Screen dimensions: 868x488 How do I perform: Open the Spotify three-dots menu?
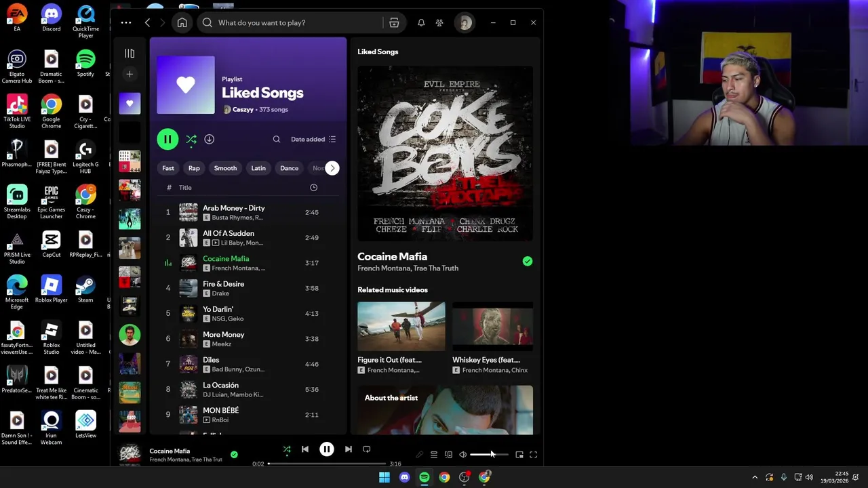click(126, 22)
